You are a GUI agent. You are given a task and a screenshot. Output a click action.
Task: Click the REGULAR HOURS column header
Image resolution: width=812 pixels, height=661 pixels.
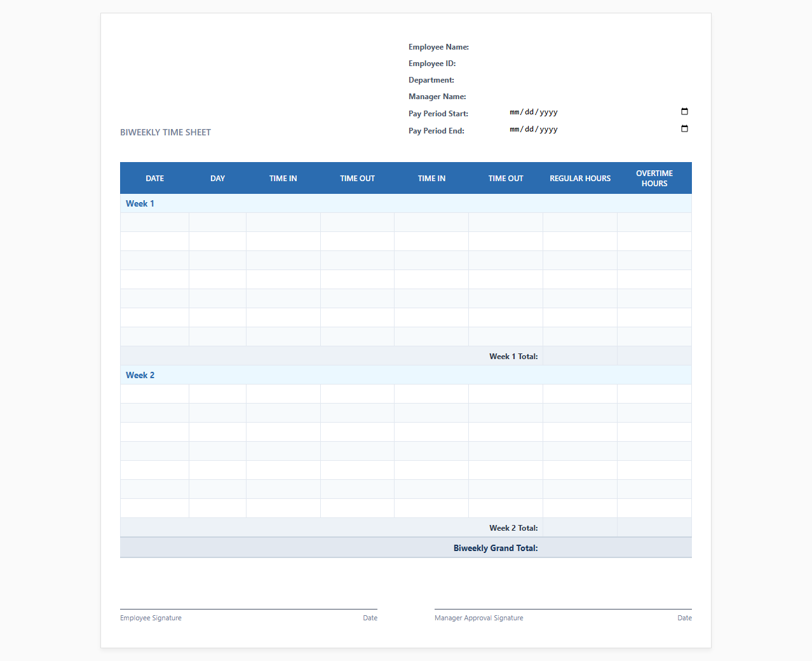tap(580, 179)
